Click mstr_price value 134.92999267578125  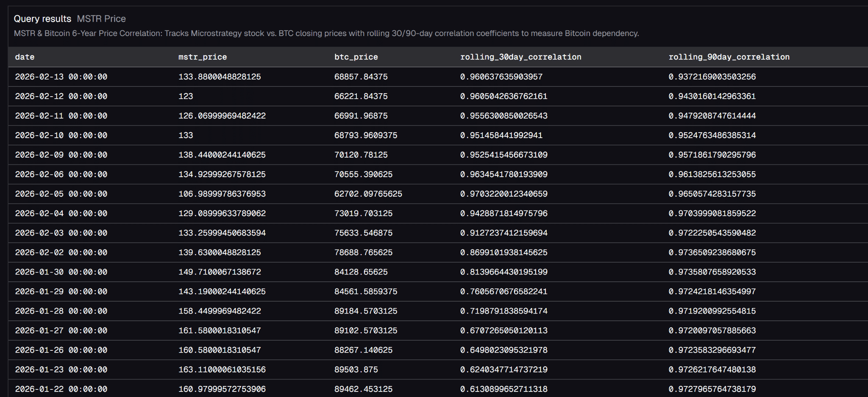[x=222, y=174]
